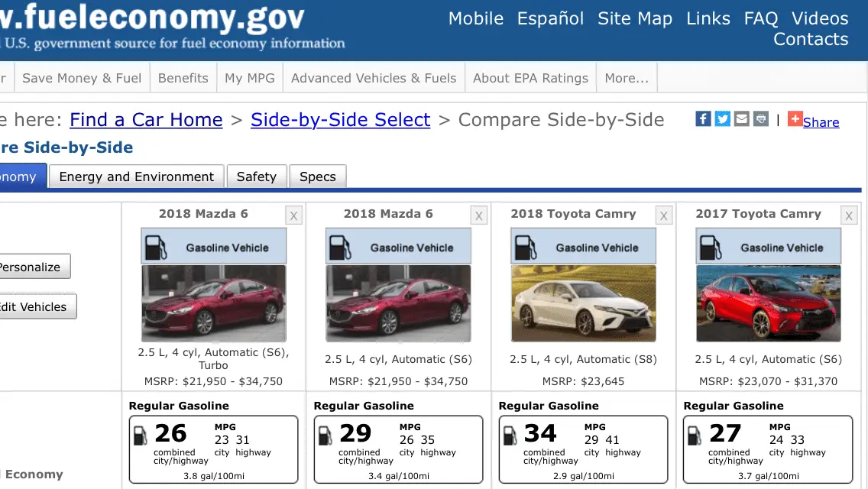This screenshot has width=868, height=489.
Task: Switch to the Safety tab
Action: 256,176
